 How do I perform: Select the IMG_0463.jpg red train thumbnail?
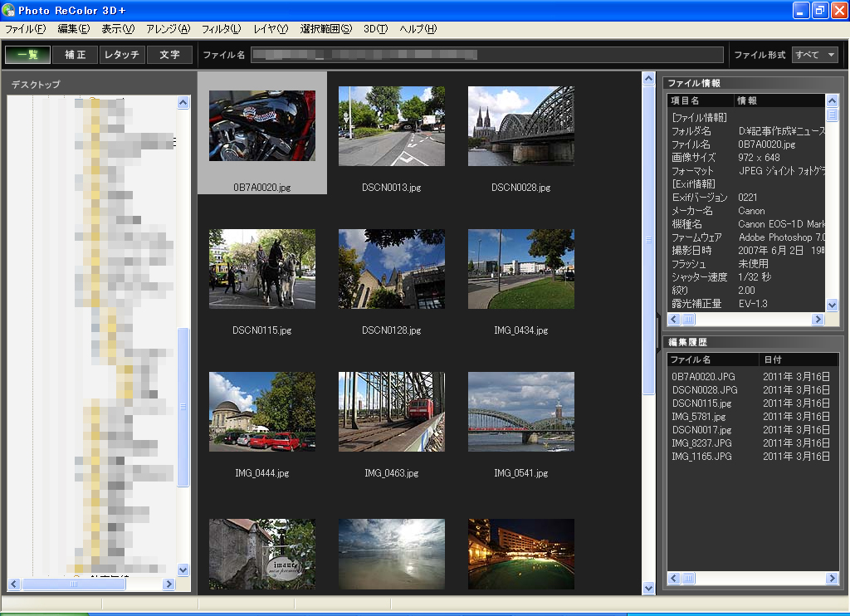coord(391,411)
